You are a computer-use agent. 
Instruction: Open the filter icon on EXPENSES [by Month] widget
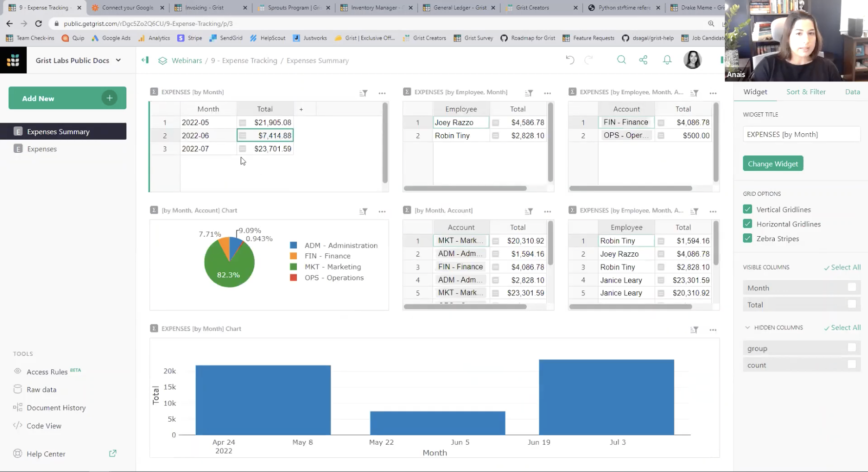pos(363,93)
